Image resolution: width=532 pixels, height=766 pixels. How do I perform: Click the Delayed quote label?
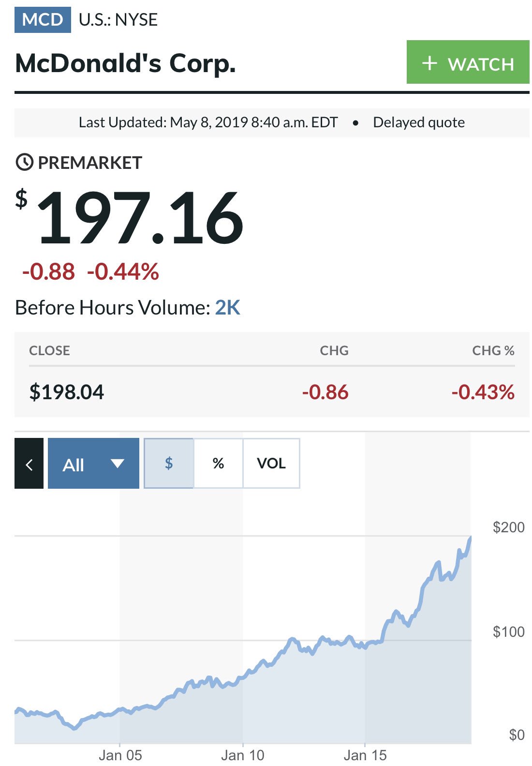(x=419, y=122)
